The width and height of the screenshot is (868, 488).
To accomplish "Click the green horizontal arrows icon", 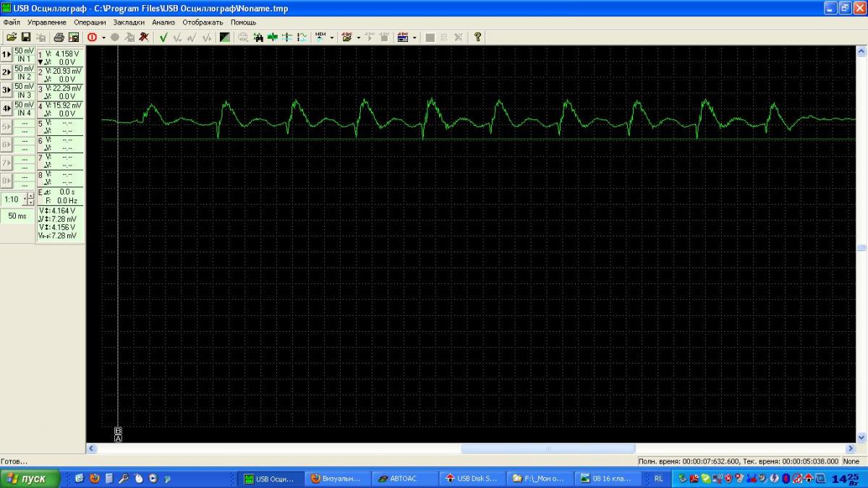I will click(273, 37).
